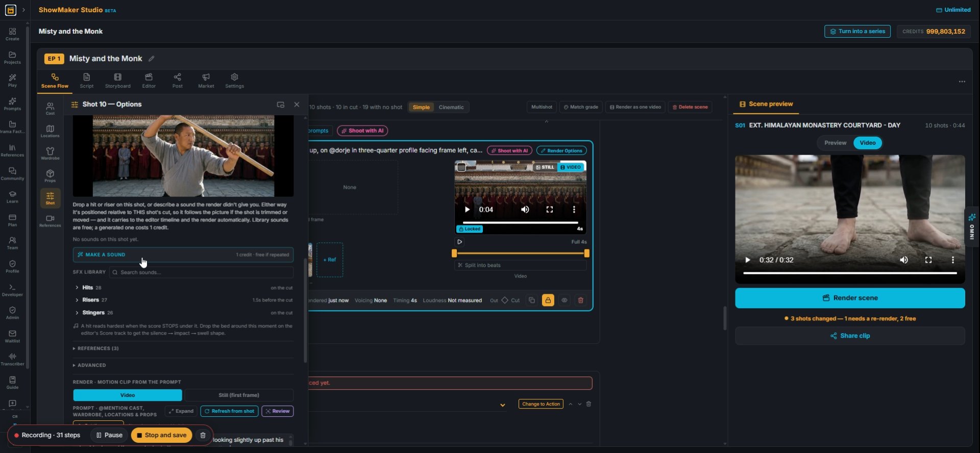Pop out the Shot 10 Options panel

tap(280, 105)
